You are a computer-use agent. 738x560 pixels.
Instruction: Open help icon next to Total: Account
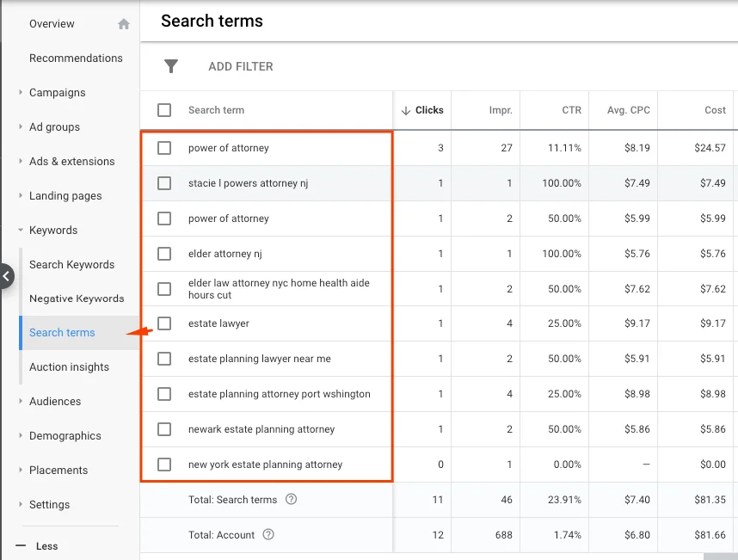pyautogui.click(x=268, y=534)
